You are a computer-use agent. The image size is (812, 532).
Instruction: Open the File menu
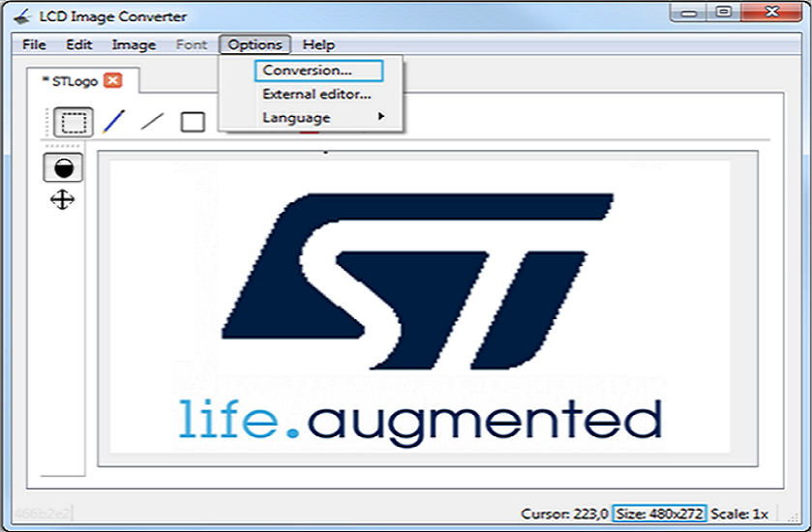tap(34, 44)
